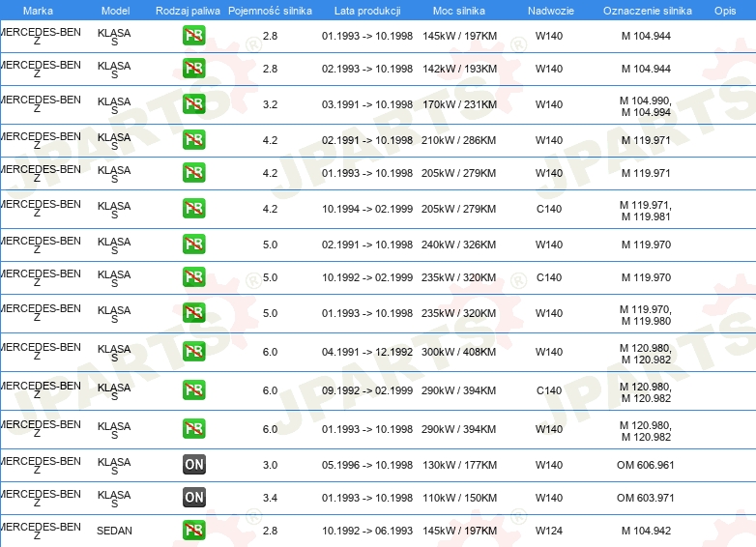The width and height of the screenshot is (756, 547).
Task: Select the 170kW / 231KM power cell
Action: pyautogui.click(x=459, y=104)
